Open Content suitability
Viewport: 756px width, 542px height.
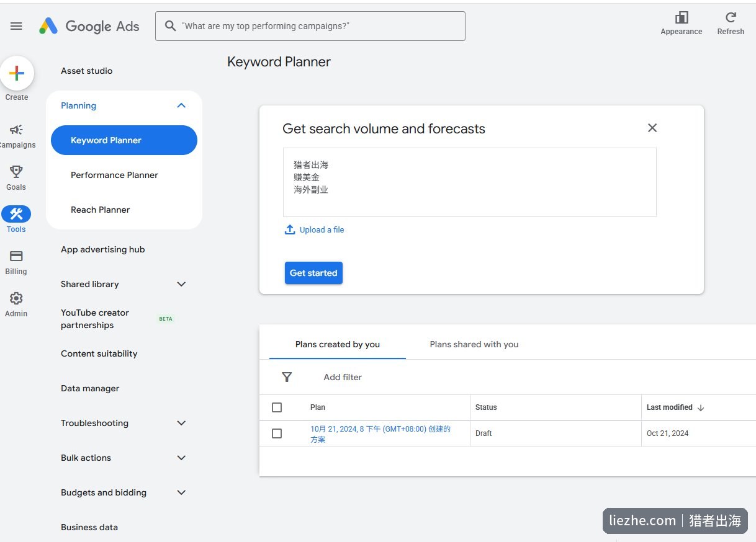pos(99,353)
